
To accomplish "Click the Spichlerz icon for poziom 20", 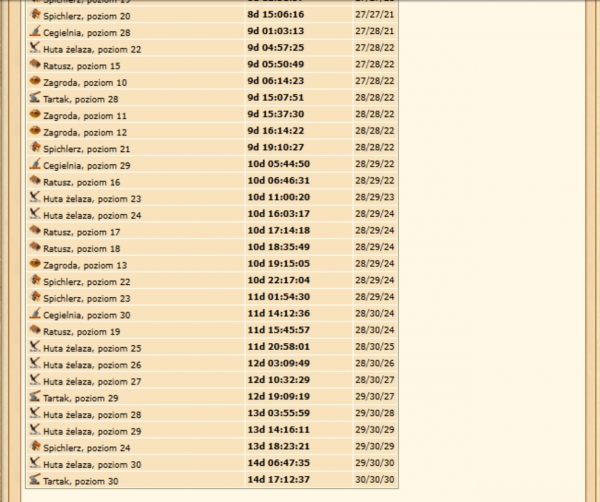I will [x=35, y=16].
